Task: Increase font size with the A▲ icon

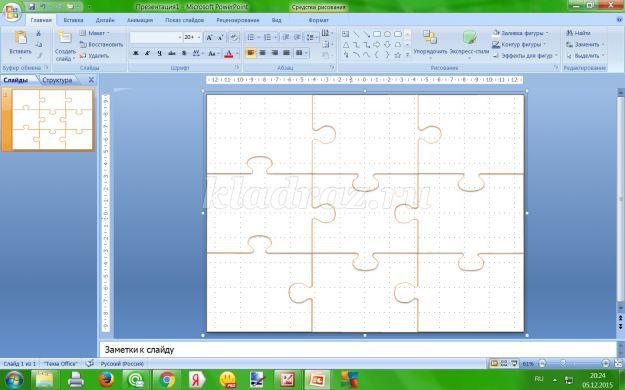Action: pyautogui.click(x=209, y=37)
